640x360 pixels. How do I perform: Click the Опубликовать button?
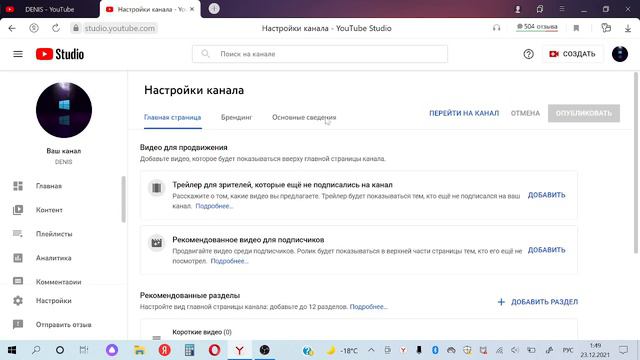[584, 113]
